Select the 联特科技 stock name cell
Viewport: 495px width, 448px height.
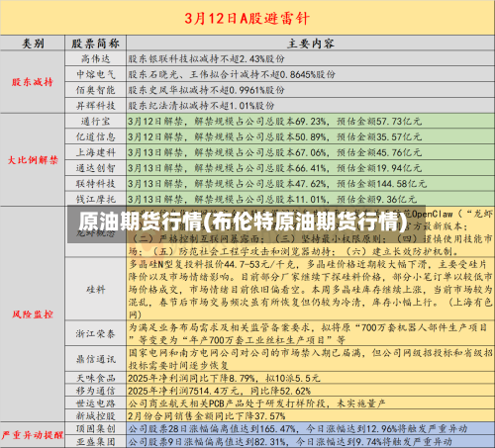pyautogui.click(x=95, y=183)
